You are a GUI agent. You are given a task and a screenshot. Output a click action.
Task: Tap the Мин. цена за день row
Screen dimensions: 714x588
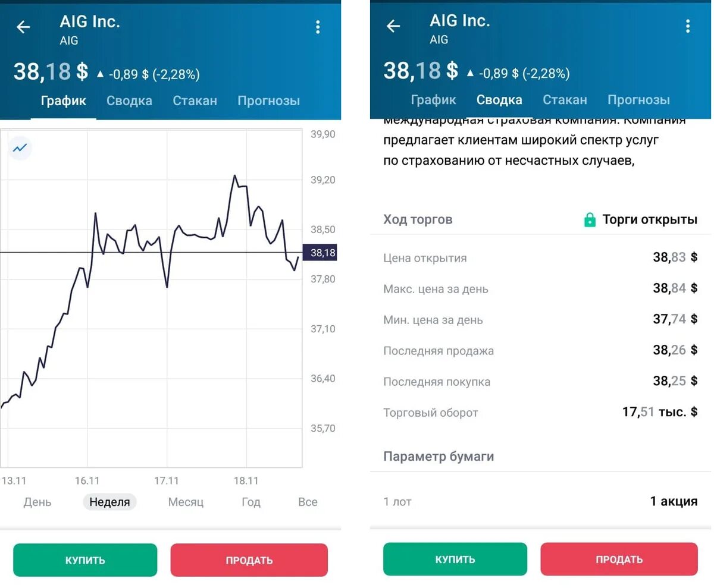coord(540,320)
